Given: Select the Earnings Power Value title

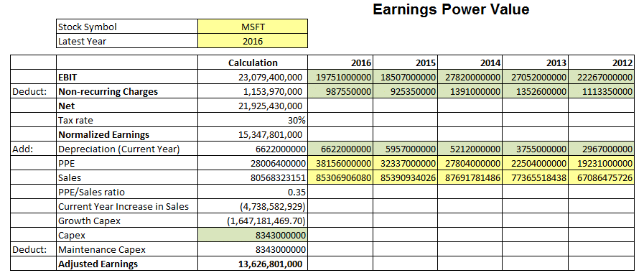Looking at the screenshot, I should [x=451, y=9].
